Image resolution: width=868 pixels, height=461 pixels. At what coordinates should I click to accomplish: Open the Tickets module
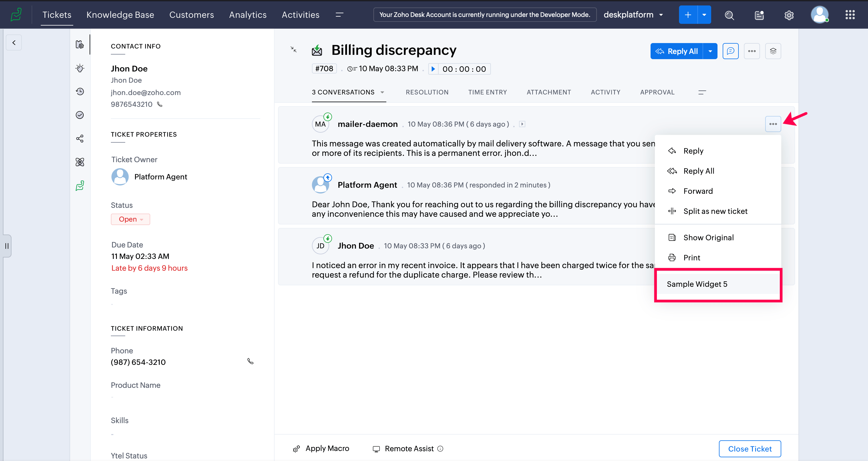57,15
